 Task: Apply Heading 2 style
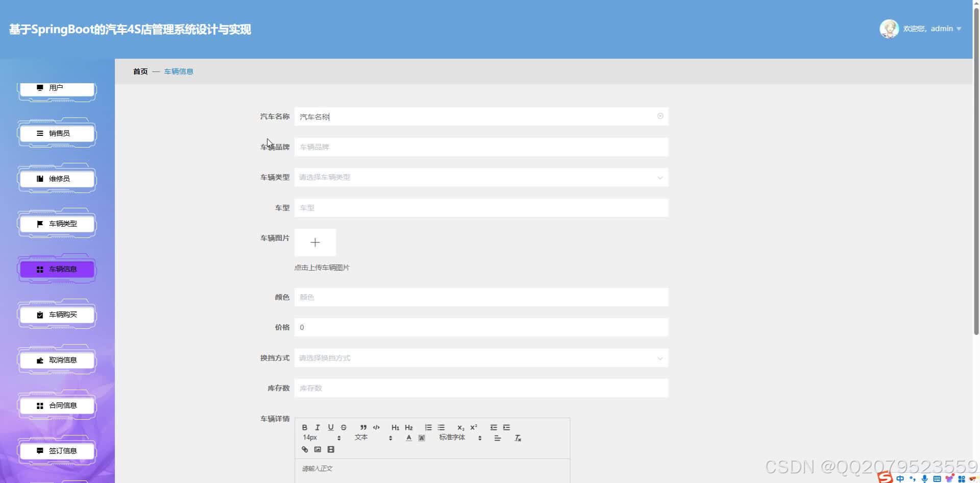409,427
